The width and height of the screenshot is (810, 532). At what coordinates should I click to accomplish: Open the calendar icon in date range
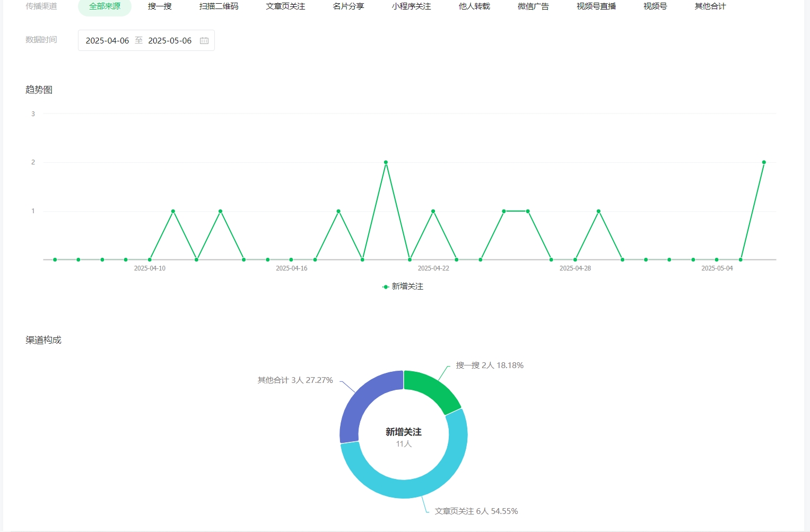pos(204,41)
